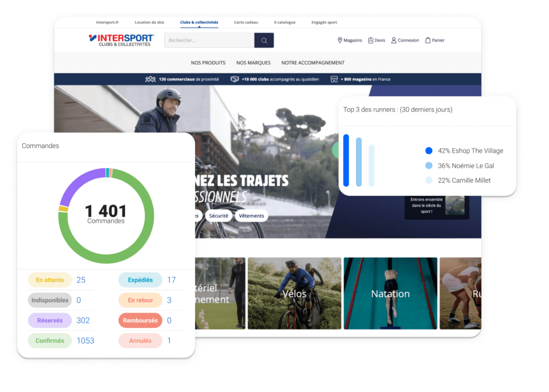Image resolution: width=549 pixels, height=392 pixels.
Task: Open Magasins store locator pin icon
Action: tap(340, 40)
